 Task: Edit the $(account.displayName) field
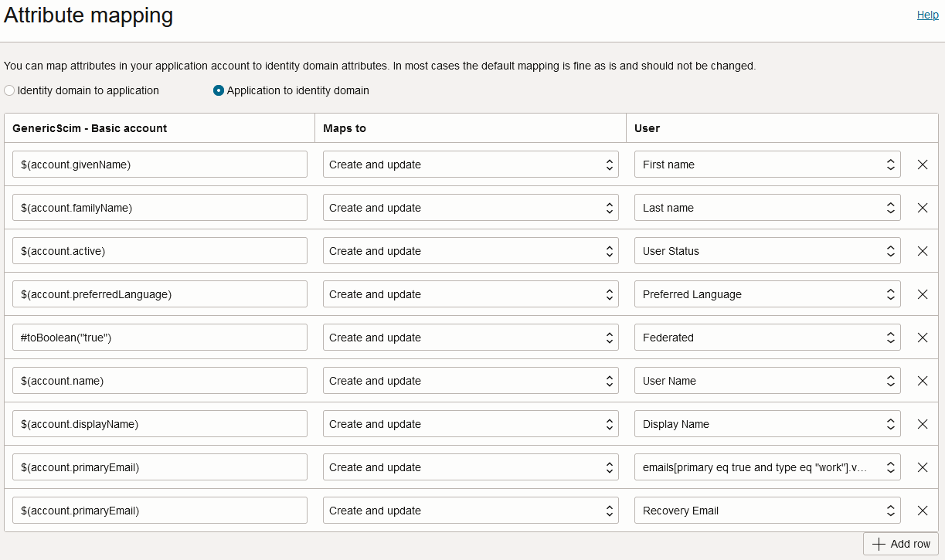click(x=160, y=424)
